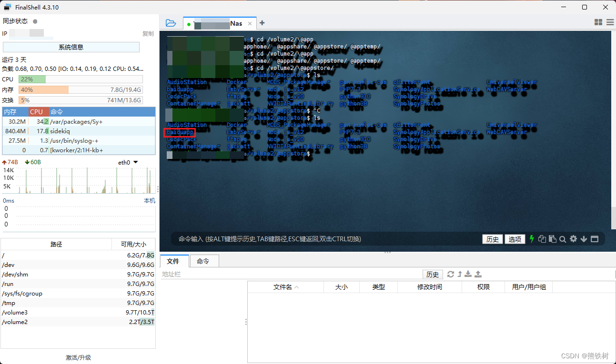Click the 地址栏 address field
The width and height of the screenshot is (616, 364).
tap(291, 275)
